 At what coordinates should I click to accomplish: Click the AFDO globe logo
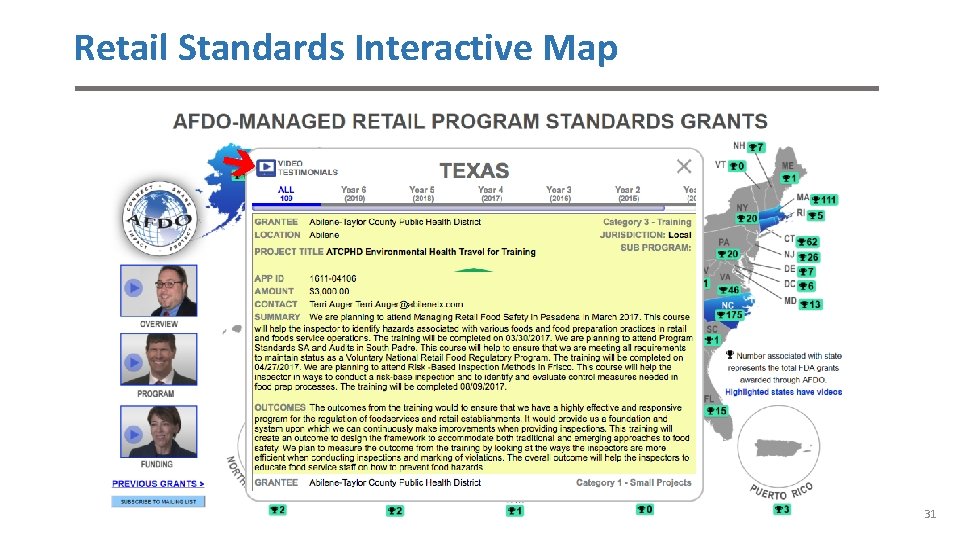point(159,219)
